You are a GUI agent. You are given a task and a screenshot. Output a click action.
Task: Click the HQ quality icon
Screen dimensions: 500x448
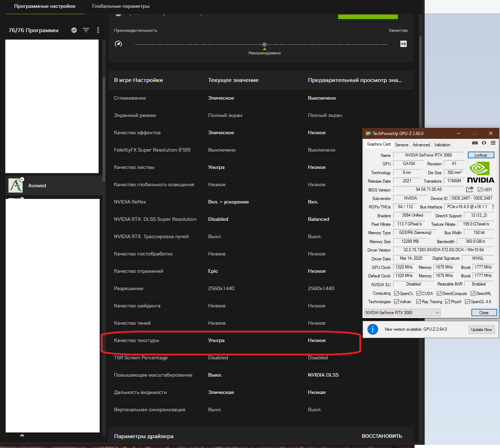404,44
